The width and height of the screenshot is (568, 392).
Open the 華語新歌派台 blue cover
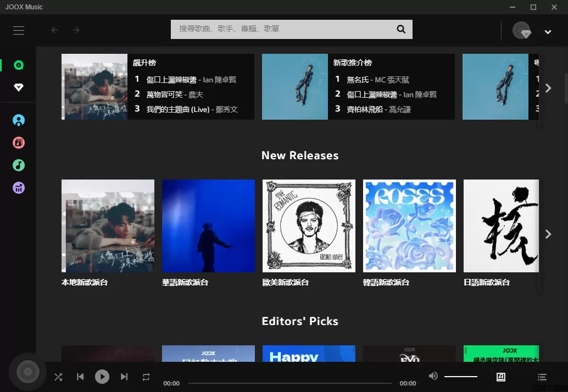pos(208,226)
